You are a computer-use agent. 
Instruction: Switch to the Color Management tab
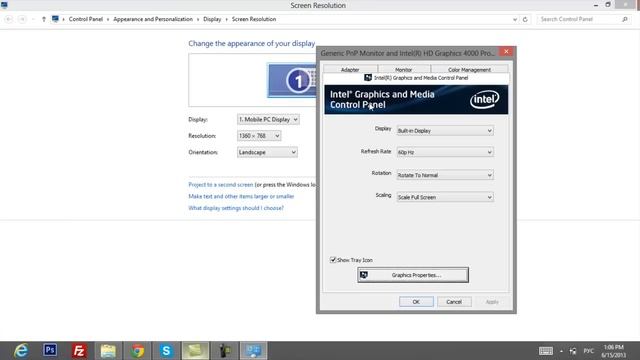coord(469,69)
